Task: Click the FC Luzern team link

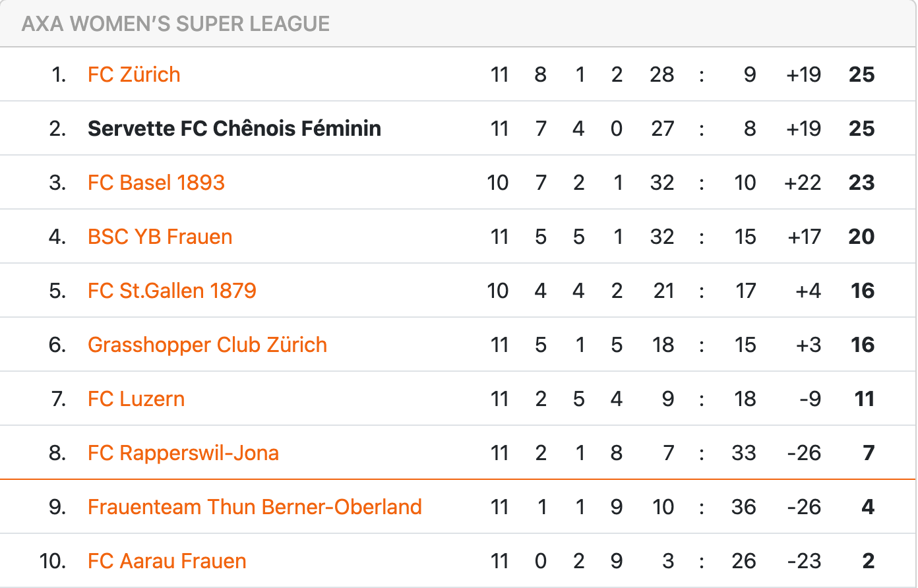Action: (137, 399)
